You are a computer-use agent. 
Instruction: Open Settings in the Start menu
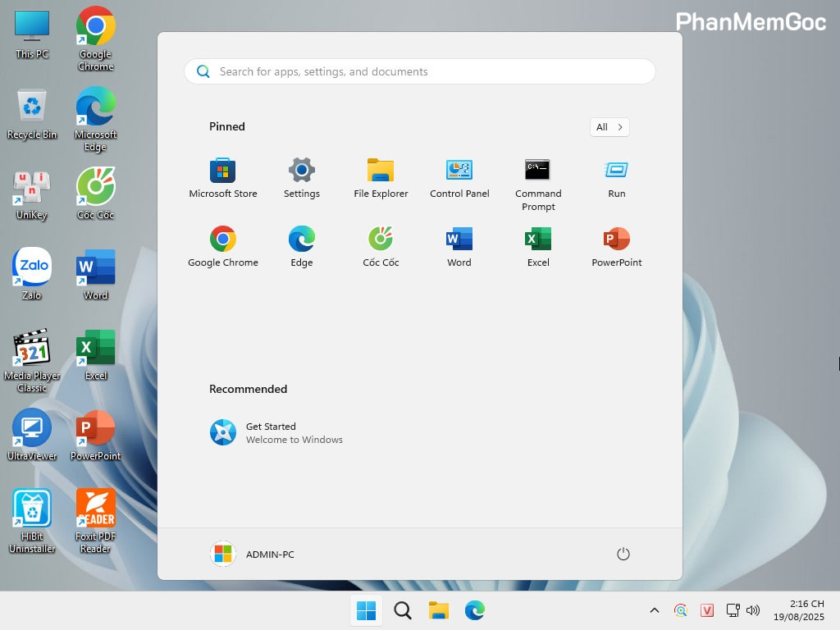click(x=302, y=178)
